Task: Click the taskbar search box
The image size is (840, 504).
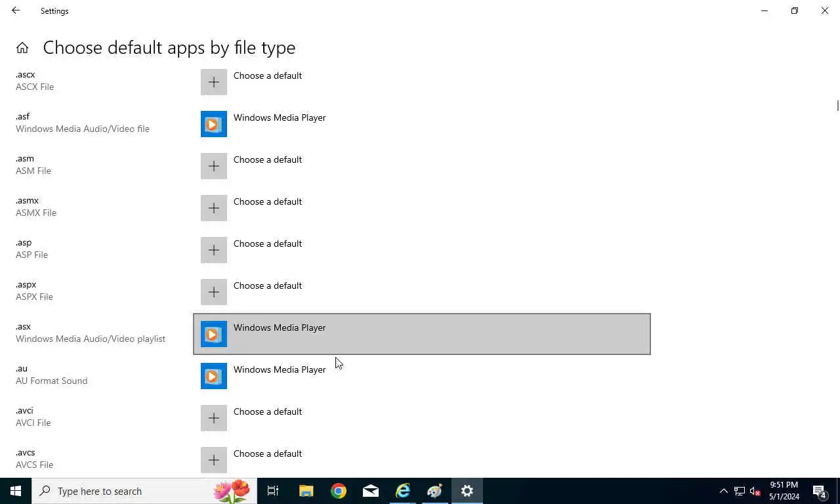Action: pyautogui.click(x=144, y=491)
